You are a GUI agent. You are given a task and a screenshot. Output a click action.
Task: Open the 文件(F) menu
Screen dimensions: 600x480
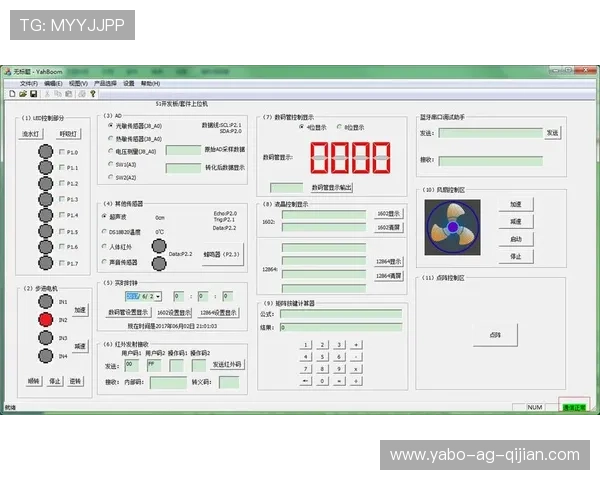(28, 83)
